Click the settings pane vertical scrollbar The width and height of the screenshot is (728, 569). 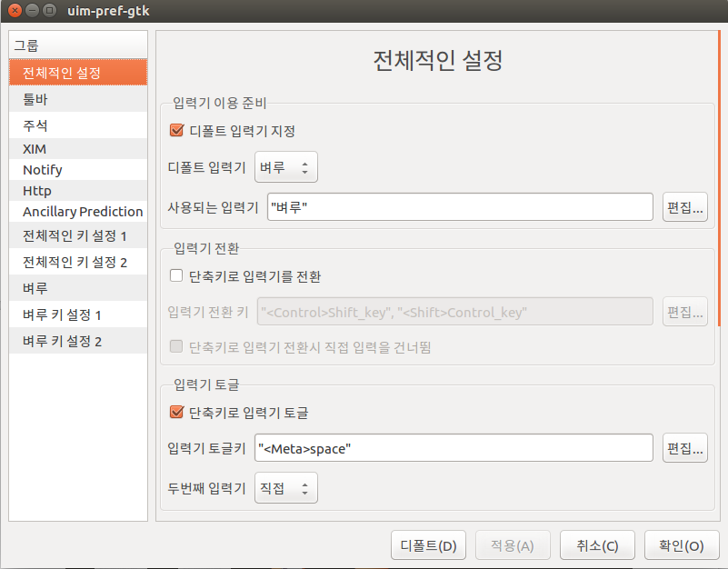point(719,179)
